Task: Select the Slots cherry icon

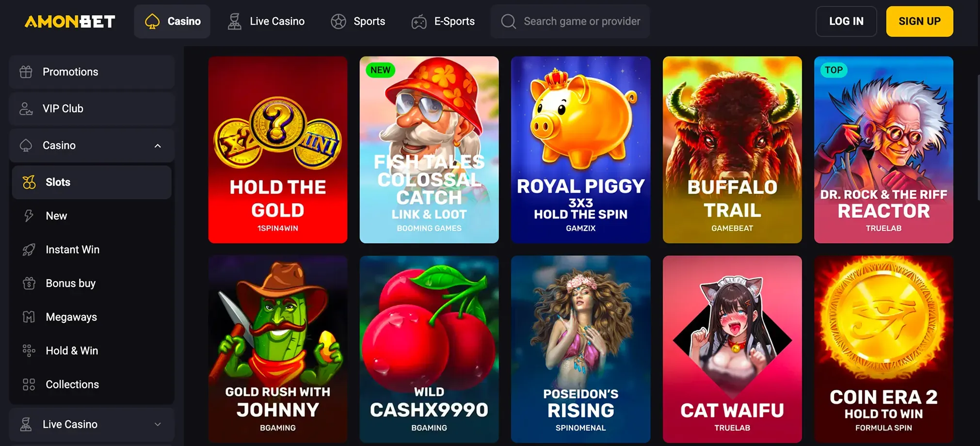Action: pos(29,182)
